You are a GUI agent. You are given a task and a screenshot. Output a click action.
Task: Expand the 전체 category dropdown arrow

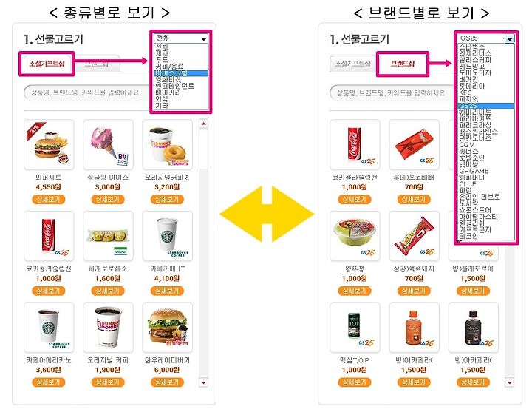click(204, 38)
